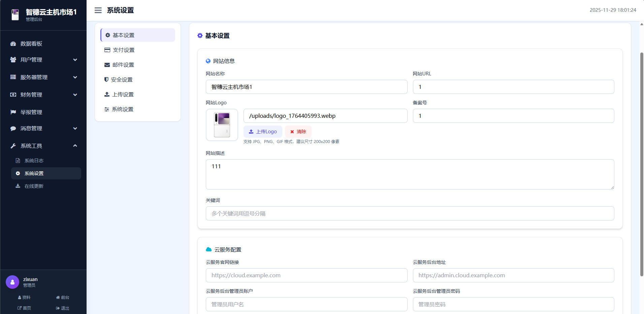
Task: Click the red 清除 button
Action: pos(298,132)
